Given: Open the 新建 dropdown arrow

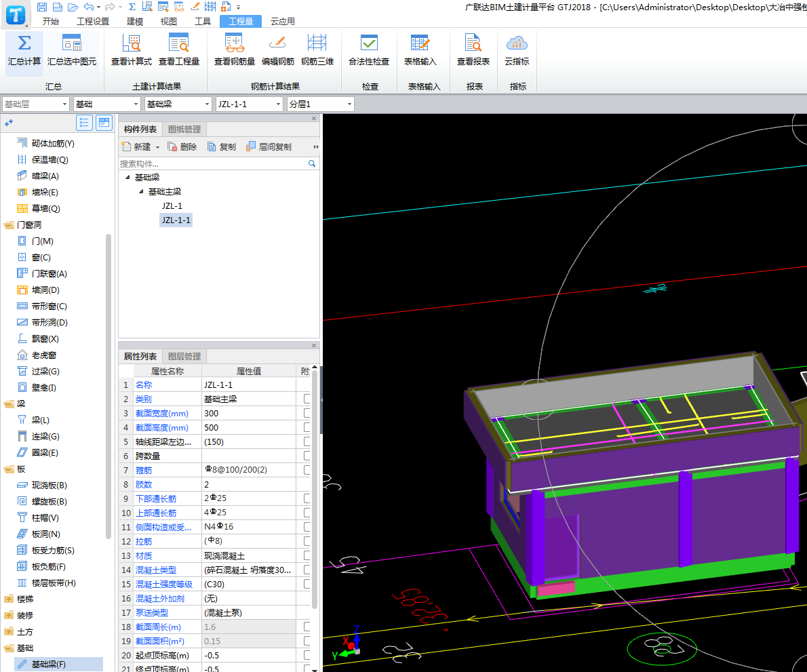Looking at the screenshot, I should [x=157, y=147].
